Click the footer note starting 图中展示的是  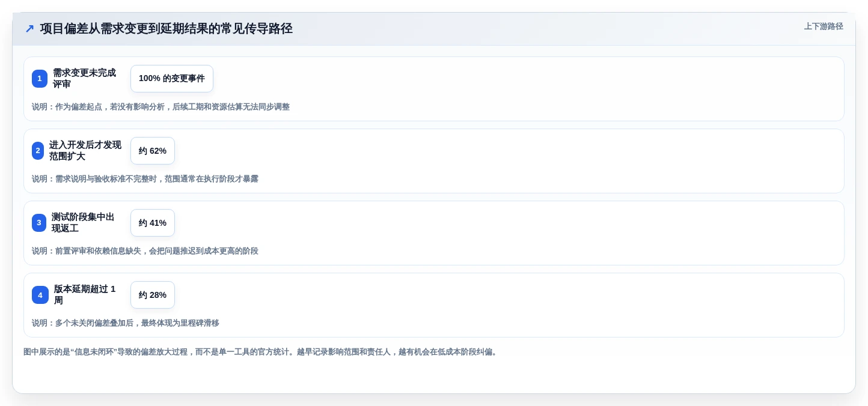(x=261, y=352)
